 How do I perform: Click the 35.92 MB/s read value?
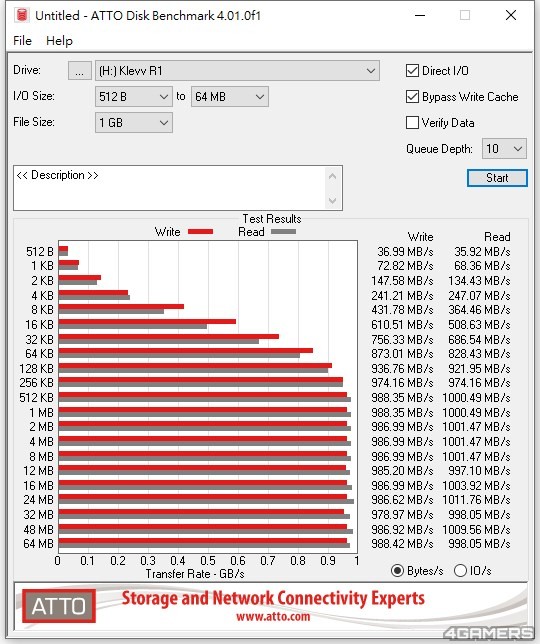[x=482, y=251]
